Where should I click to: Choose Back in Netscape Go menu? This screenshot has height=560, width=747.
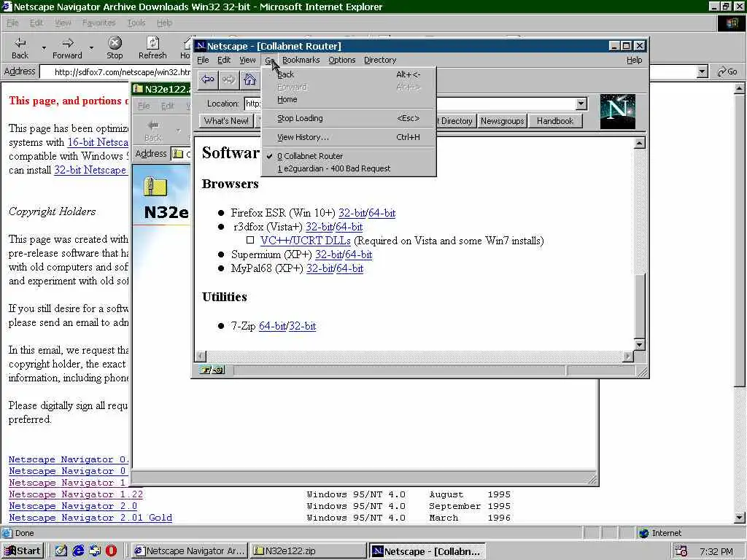click(x=349, y=74)
